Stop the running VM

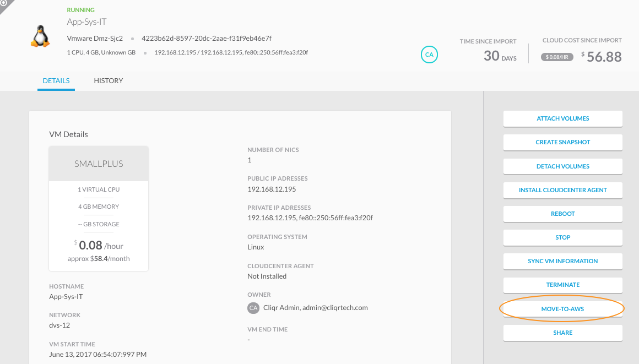tap(562, 237)
